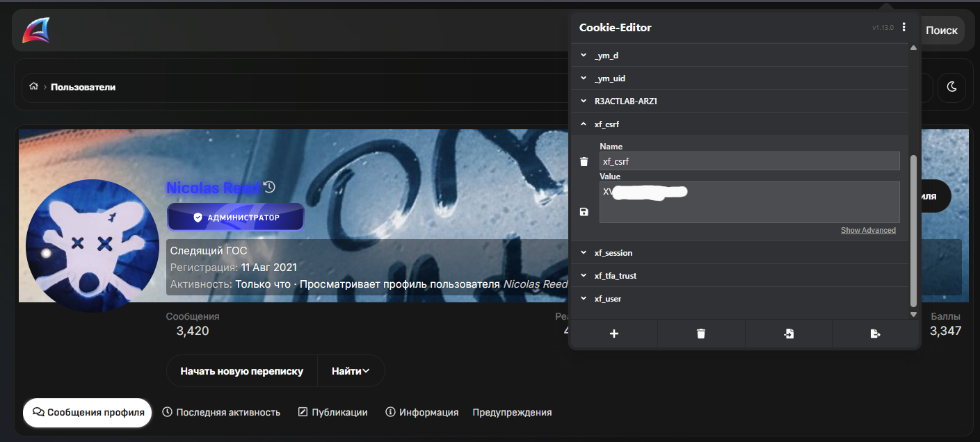Click the forum logo in header
This screenshot has height=442, width=980.
point(35,31)
